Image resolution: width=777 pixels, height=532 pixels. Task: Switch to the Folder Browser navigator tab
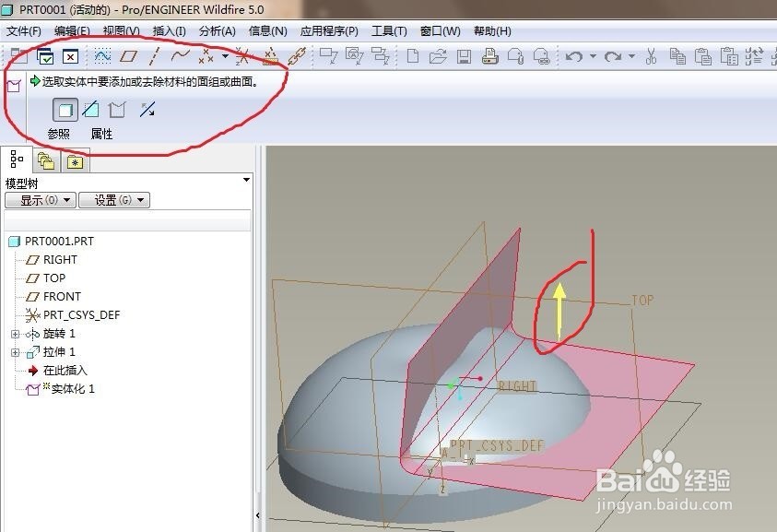click(46, 161)
